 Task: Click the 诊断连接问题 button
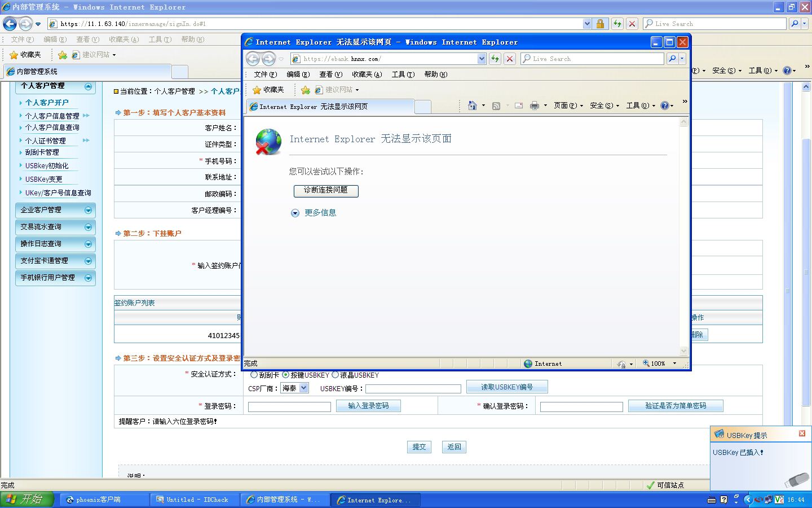click(x=326, y=190)
